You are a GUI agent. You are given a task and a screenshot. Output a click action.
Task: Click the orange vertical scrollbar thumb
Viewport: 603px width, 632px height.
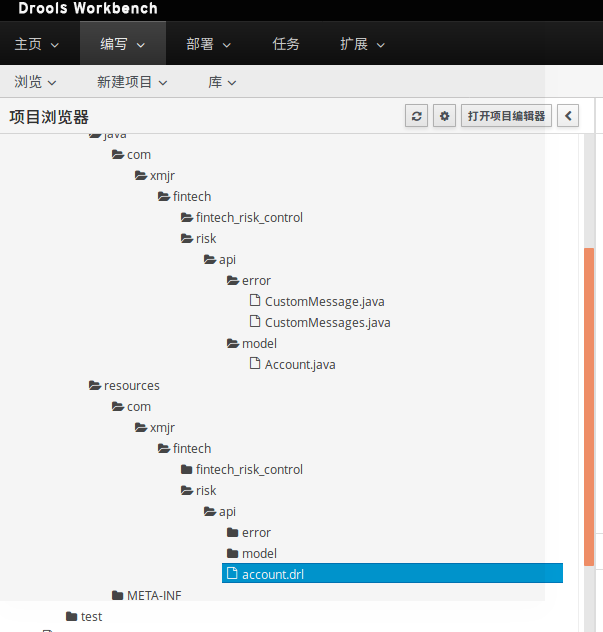(589, 407)
